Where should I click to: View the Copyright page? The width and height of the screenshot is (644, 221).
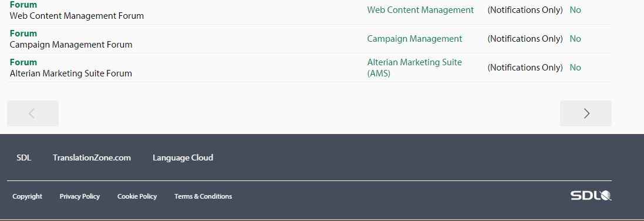coord(27,196)
